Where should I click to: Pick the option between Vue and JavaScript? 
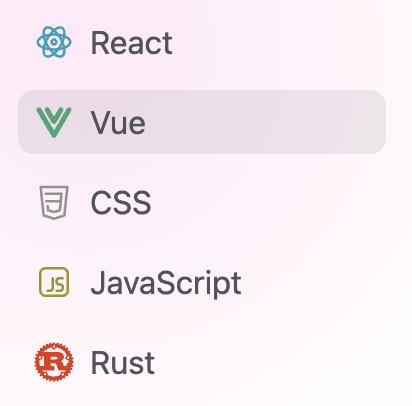coord(202,202)
